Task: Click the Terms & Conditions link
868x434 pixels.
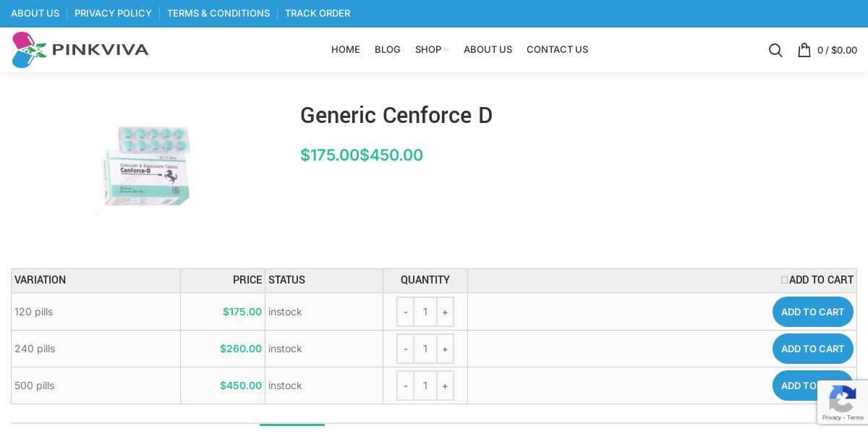Action: coord(218,13)
